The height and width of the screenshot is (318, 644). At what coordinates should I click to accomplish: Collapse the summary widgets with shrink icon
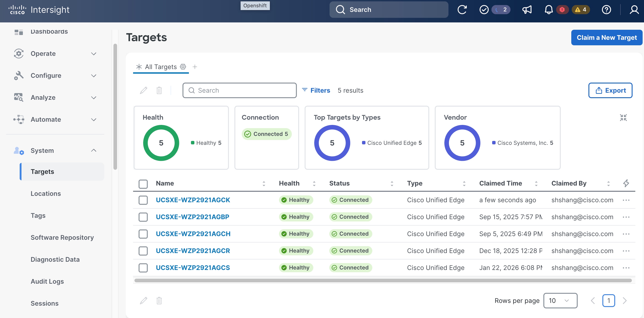click(x=623, y=118)
